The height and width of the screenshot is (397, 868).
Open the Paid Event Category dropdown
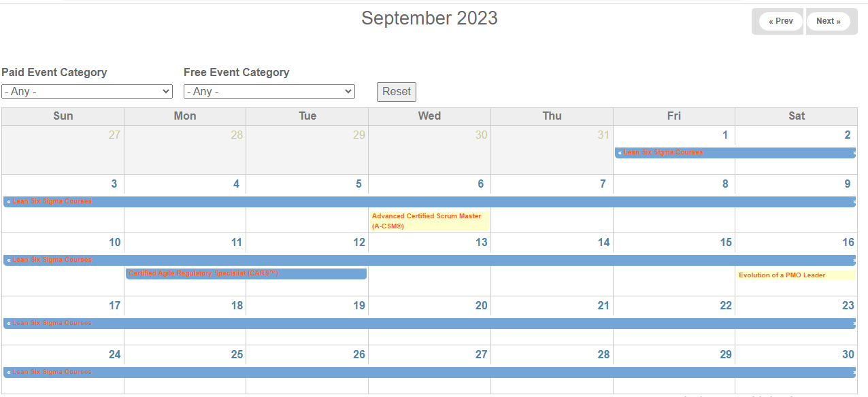pyautogui.click(x=87, y=91)
